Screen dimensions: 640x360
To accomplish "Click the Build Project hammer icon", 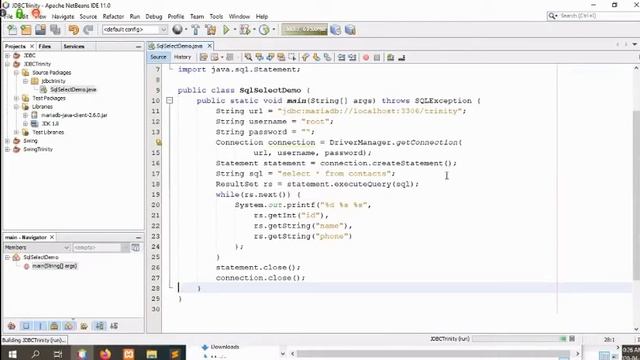I will (196, 30).
